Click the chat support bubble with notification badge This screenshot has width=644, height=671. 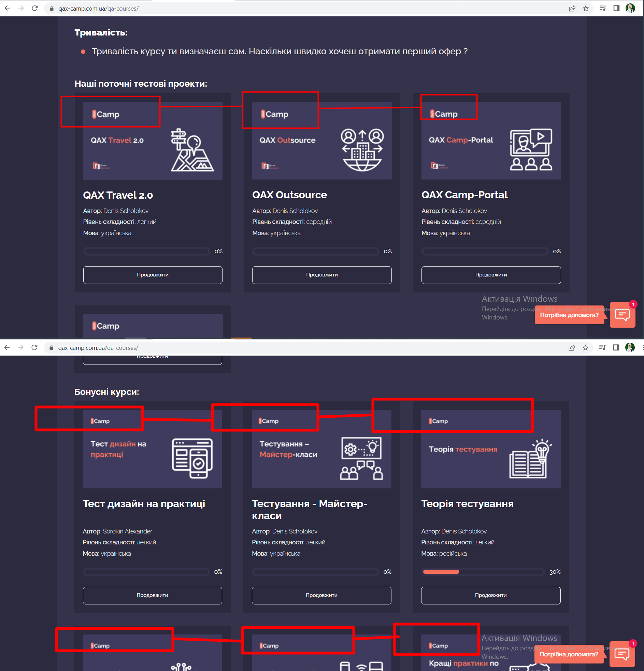click(x=622, y=314)
